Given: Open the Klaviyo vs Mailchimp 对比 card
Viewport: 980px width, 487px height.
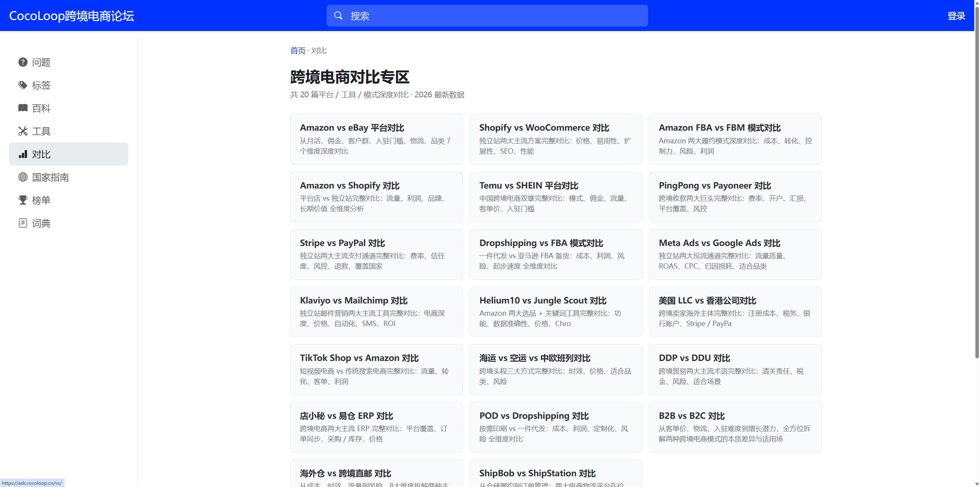Looking at the screenshot, I should tap(376, 312).
